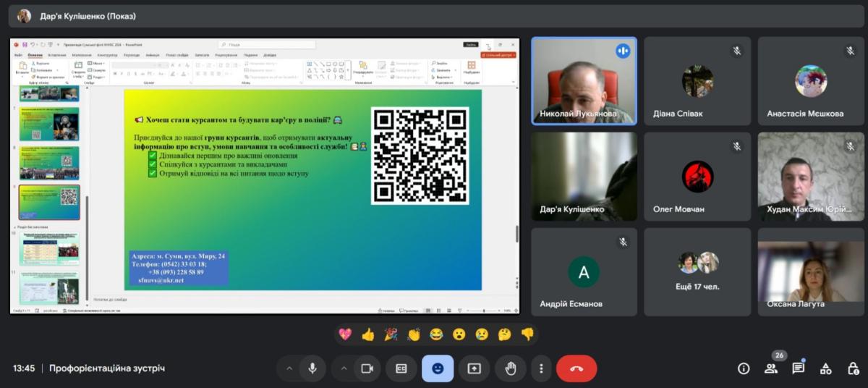Select Николай Лукьянова video tile
The height and width of the screenshot is (388, 868).
pos(584,81)
